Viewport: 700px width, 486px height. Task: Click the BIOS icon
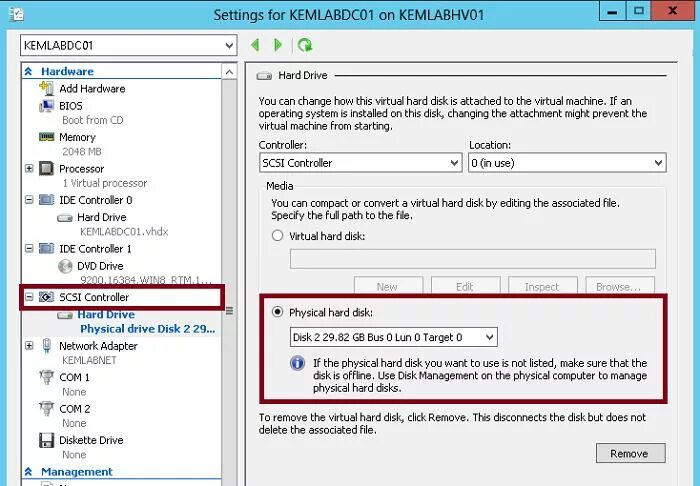click(46, 106)
